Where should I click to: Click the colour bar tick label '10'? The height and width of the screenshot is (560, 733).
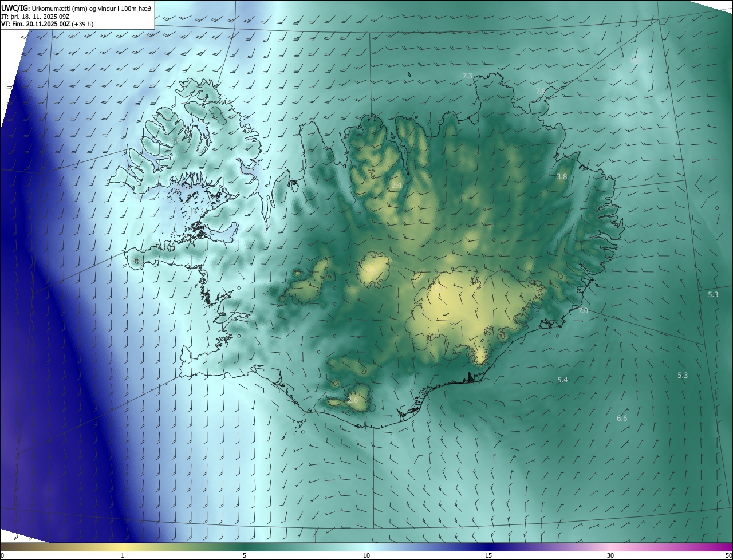click(366, 556)
